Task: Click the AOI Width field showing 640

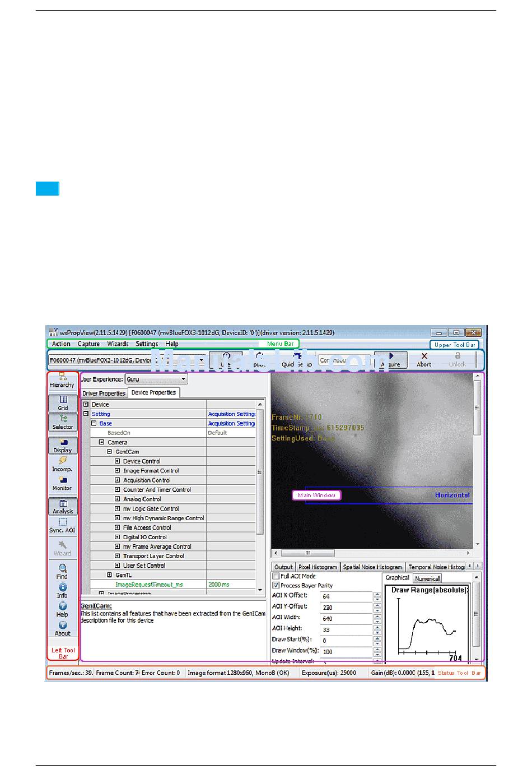Action: point(346,619)
